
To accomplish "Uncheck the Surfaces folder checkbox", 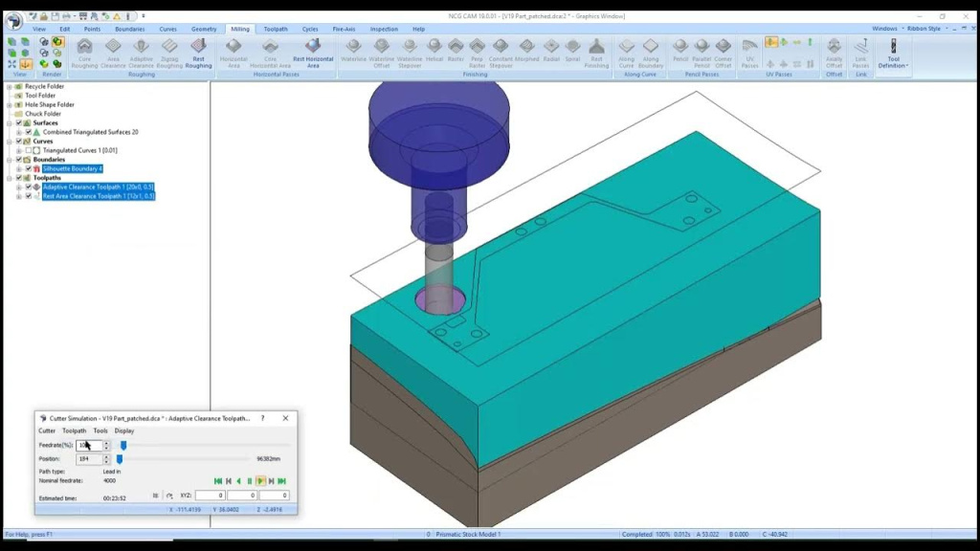I will 19,123.
